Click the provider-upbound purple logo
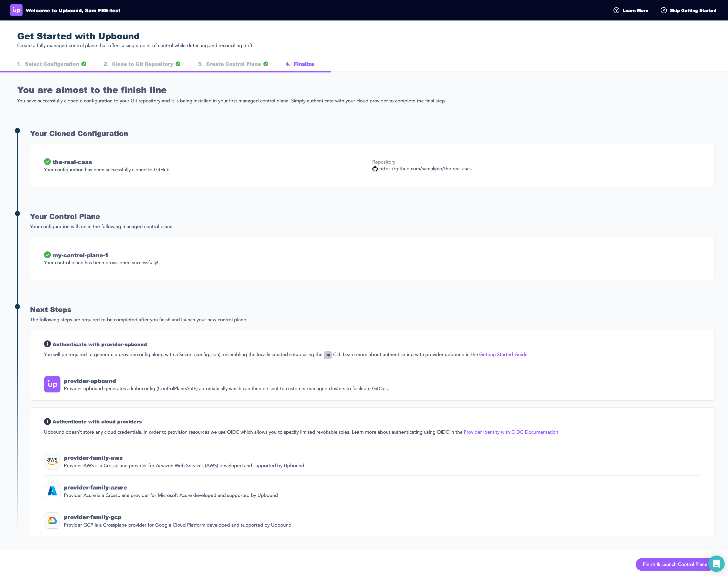The width and height of the screenshot is (728, 576). pos(52,384)
